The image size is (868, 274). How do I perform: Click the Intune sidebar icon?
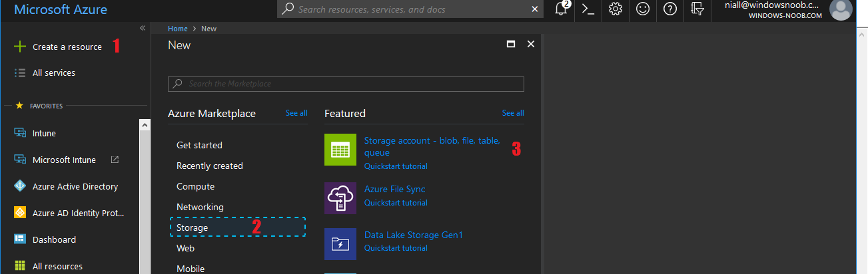[x=20, y=133]
